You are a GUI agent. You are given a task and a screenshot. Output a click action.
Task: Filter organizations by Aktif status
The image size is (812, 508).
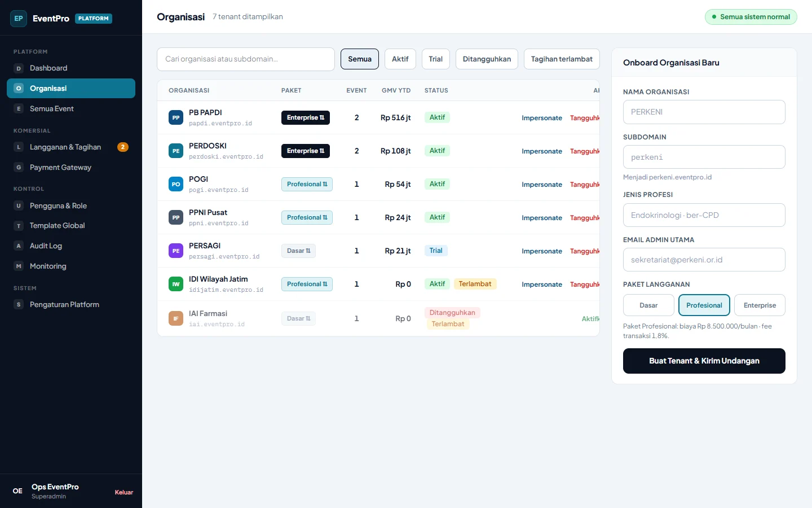pos(400,59)
